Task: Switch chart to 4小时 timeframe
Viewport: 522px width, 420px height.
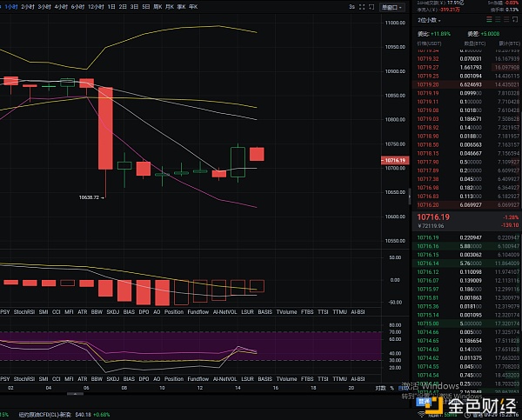Action: click(61, 7)
